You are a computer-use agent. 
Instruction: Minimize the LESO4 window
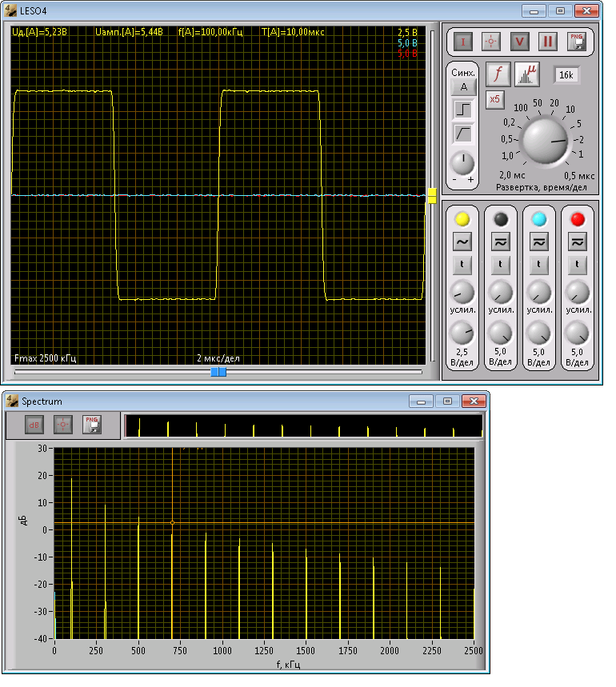click(534, 11)
